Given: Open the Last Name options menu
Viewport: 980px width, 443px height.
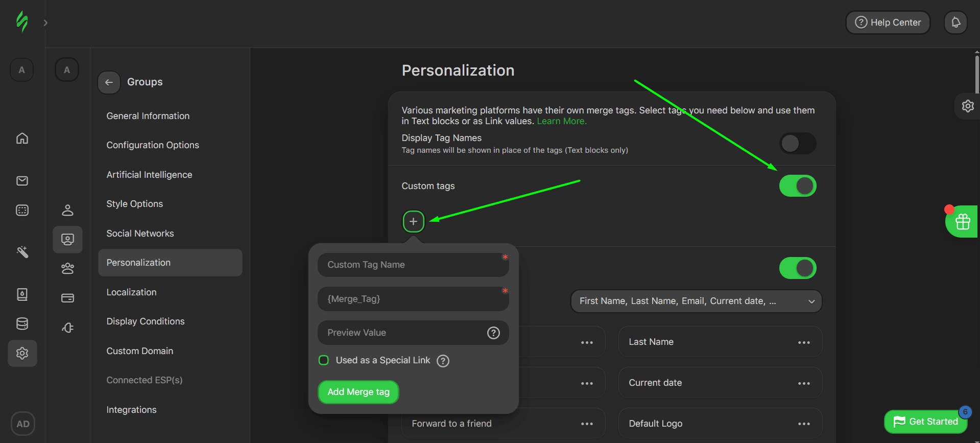Looking at the screenshot, I should (x=804, y=342).
